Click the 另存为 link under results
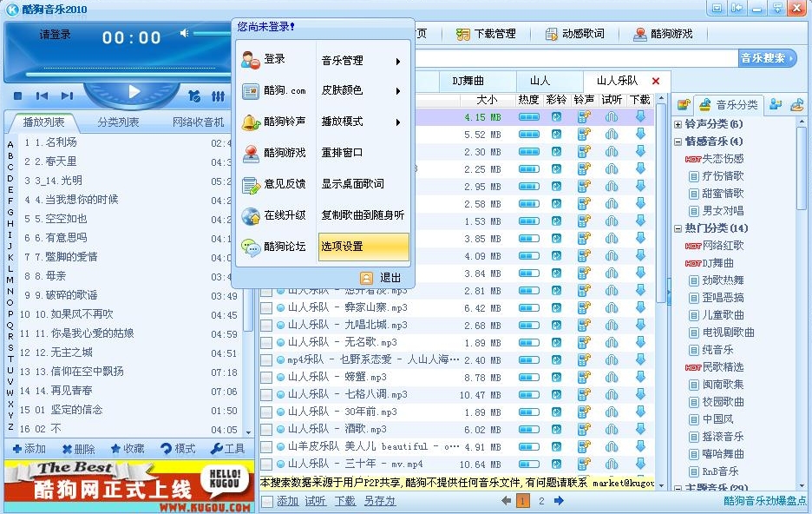Screen dimensions: 812x514 click(380, 501)
